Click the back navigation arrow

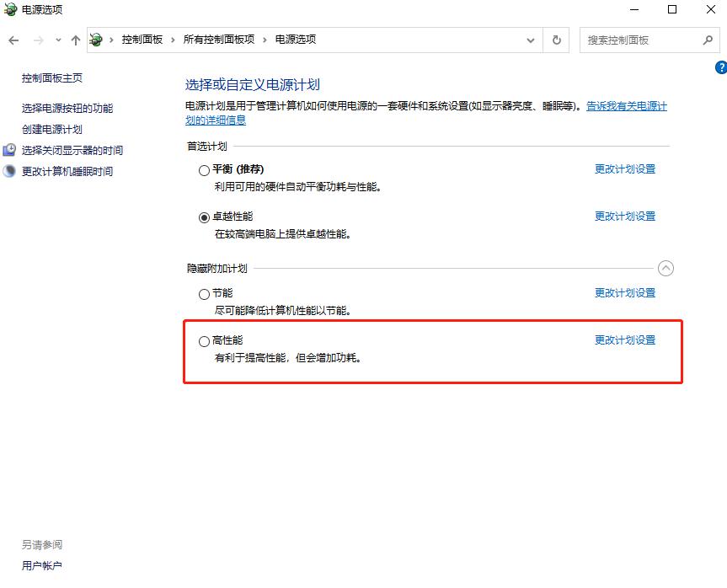(x=13, y=40)
